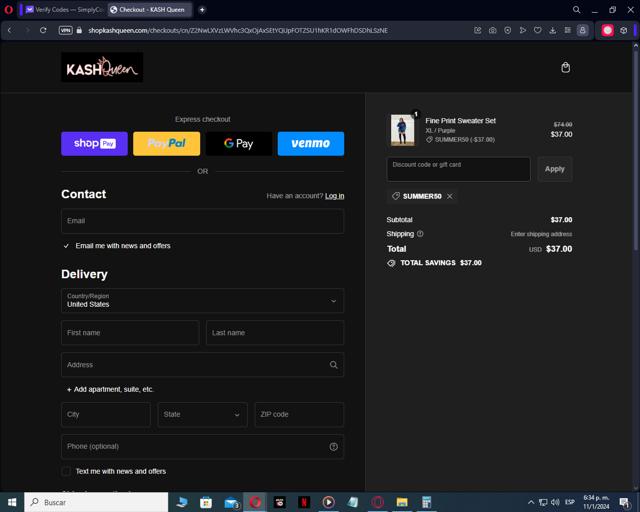Open the Windows Start menu
640x512 pixels.
12,502
